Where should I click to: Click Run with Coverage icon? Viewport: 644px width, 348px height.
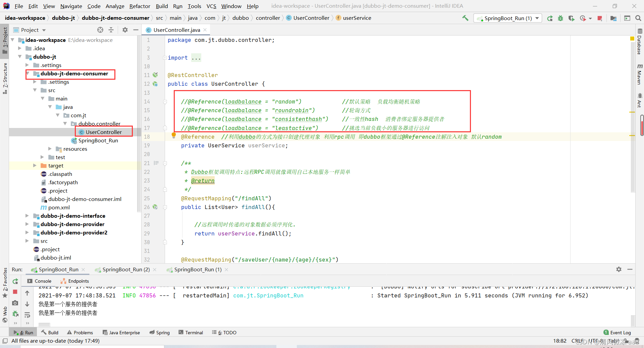click(x=571, y=18)
